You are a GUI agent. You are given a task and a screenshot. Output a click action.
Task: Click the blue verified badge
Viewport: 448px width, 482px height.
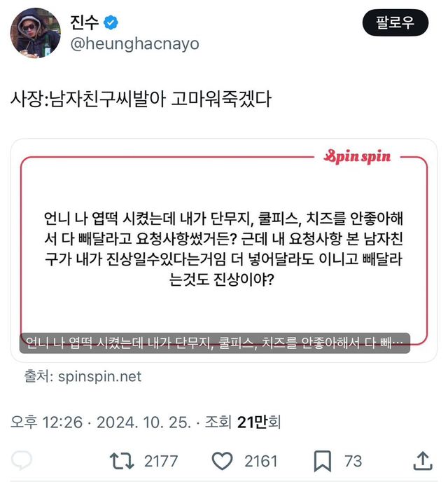pos(111,22)
